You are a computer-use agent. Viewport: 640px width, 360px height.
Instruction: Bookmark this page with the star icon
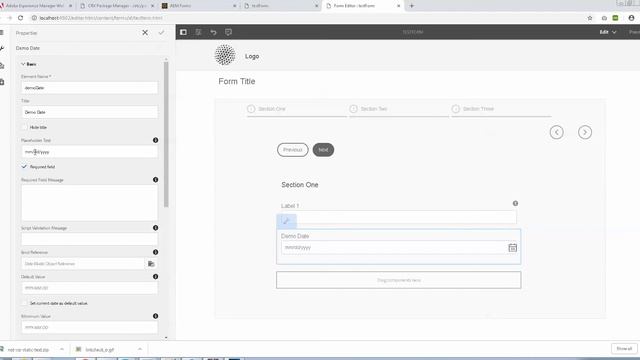click(589, 18)
